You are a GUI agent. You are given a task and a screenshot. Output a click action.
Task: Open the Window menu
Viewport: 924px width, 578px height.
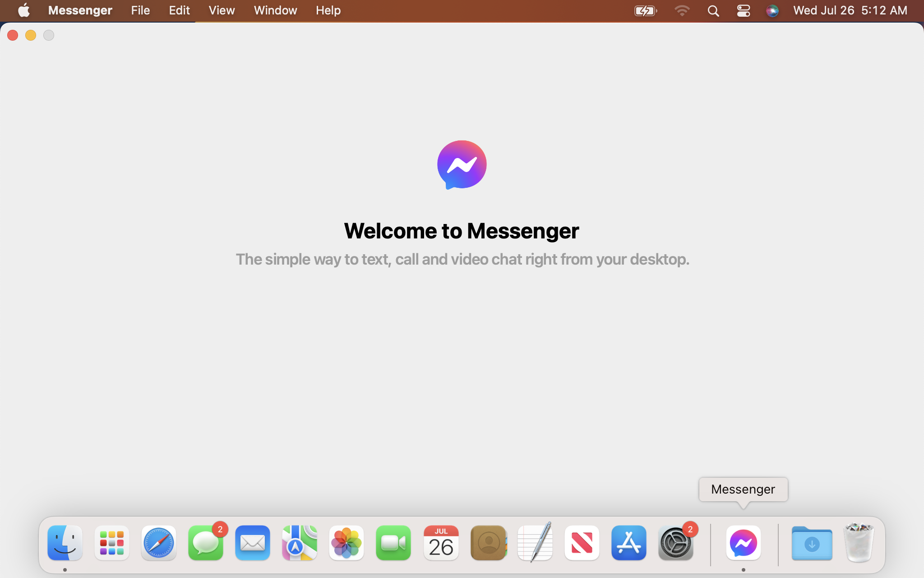(x=275, y=10)
